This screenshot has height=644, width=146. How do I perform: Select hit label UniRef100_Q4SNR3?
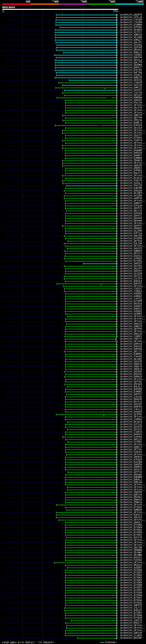point(131,314)
